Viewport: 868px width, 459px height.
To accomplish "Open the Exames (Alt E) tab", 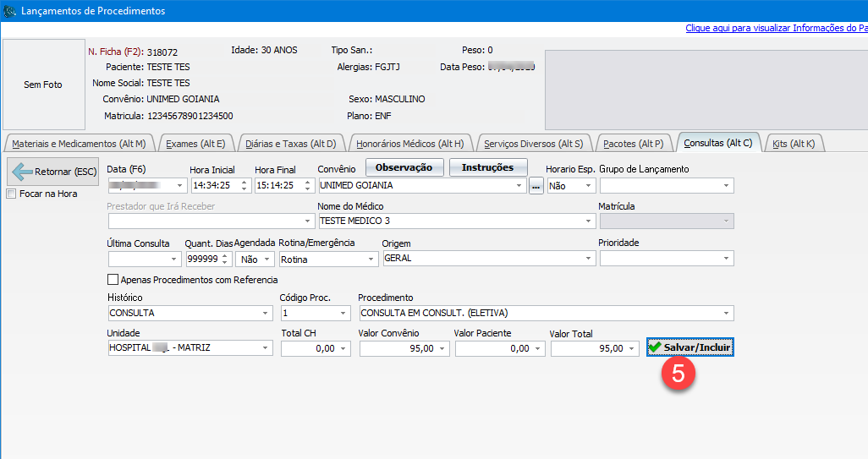I will [195, 144].
